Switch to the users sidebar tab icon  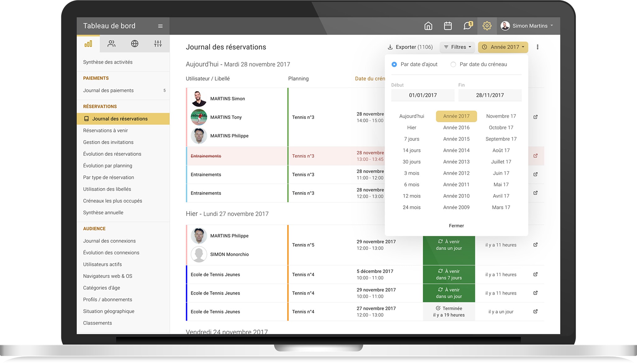(x=111, y=44)
